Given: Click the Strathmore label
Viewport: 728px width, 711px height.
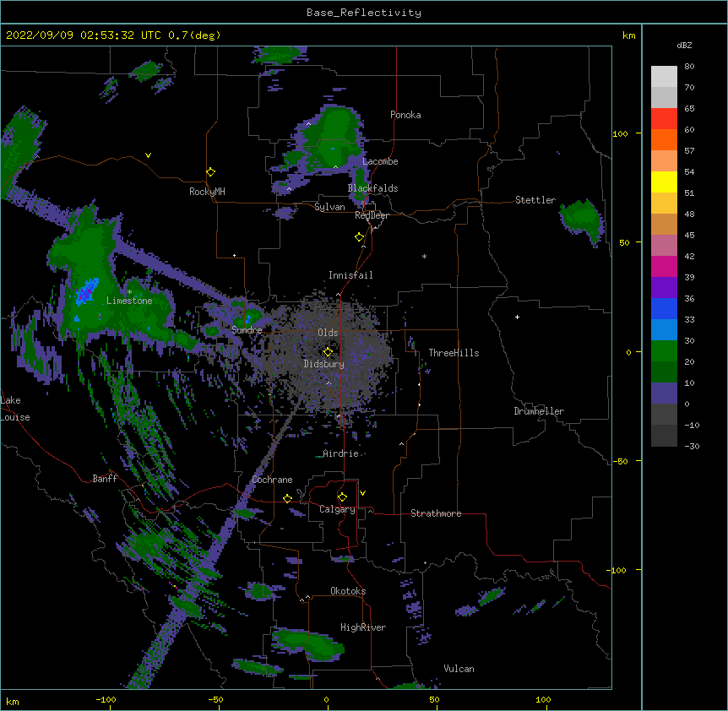Looking at the screenshot, I should point(436,513).
